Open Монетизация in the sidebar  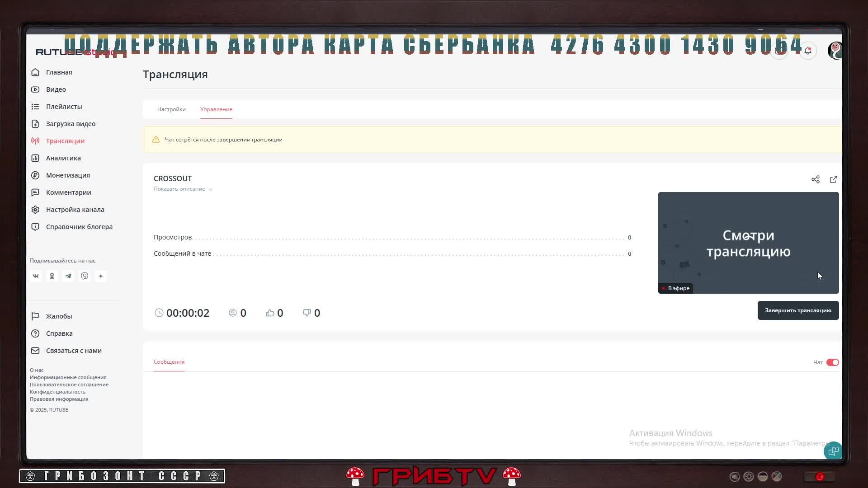coord(68,175)
